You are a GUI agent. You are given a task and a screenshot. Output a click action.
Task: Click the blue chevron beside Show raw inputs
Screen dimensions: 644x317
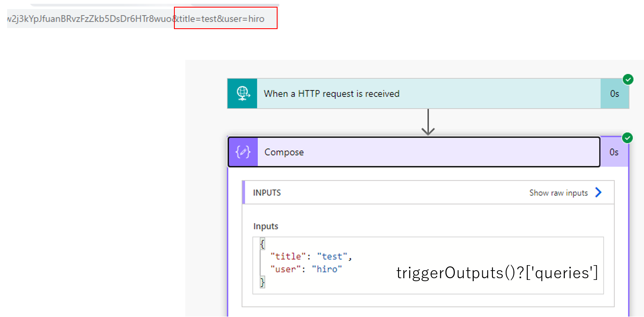pyautogui.click(x=598, y=193)
